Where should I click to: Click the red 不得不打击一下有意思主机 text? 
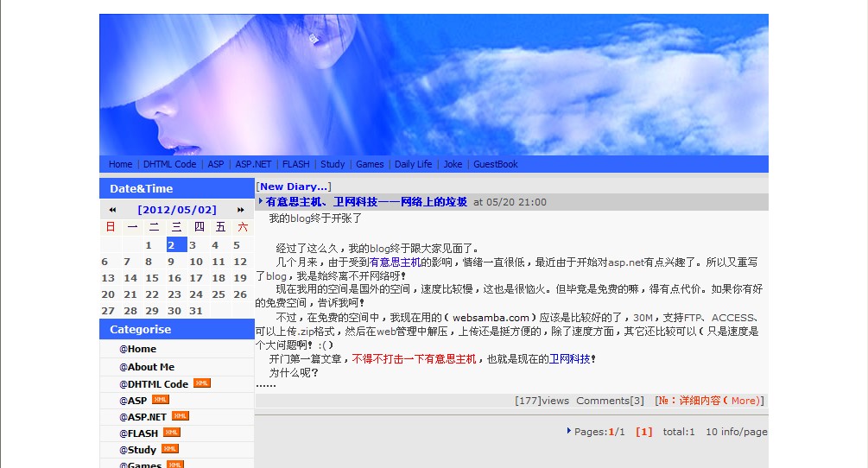coord(414,359)
